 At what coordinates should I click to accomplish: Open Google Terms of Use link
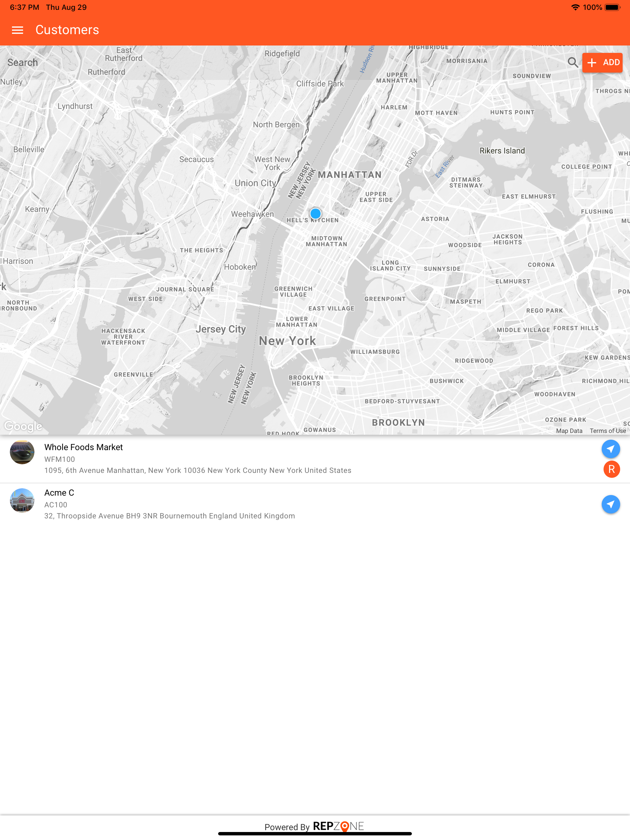(608, 431)
